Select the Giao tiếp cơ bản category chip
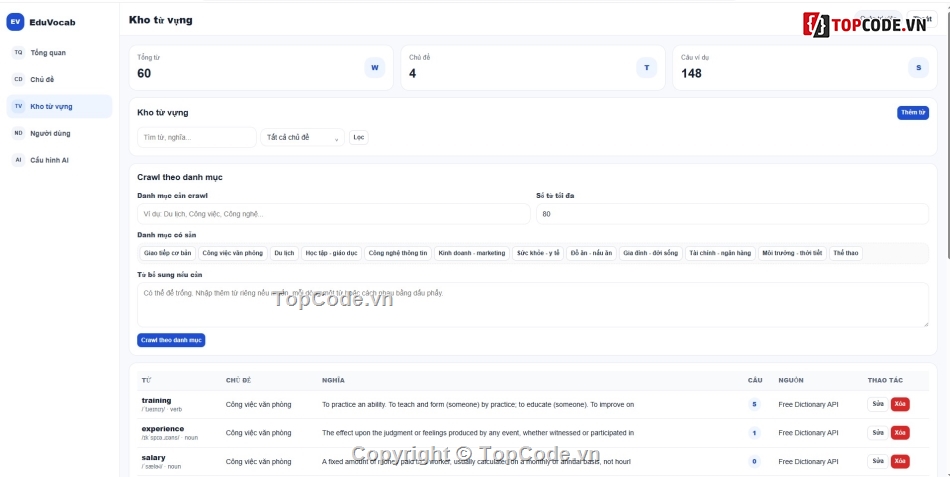This screenshot has height=477, width=950. [167, 253]
